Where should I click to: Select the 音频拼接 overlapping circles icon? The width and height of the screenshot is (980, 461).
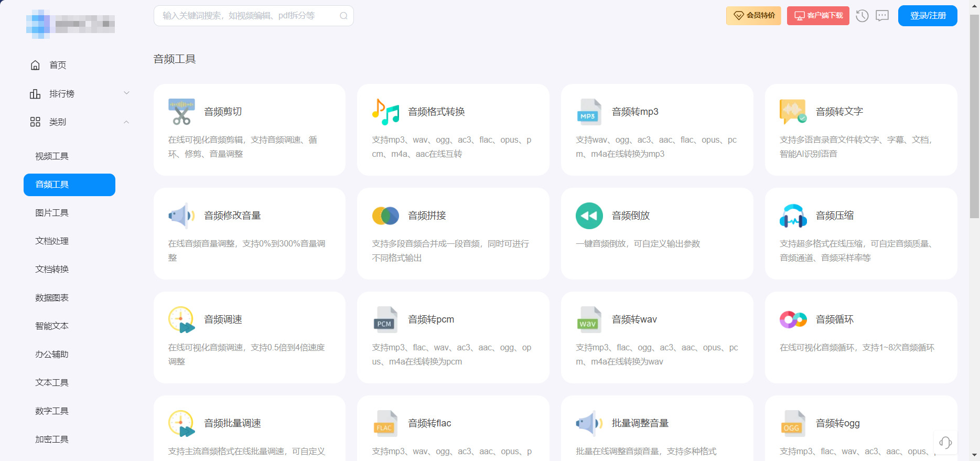click(x=385, y=216)
